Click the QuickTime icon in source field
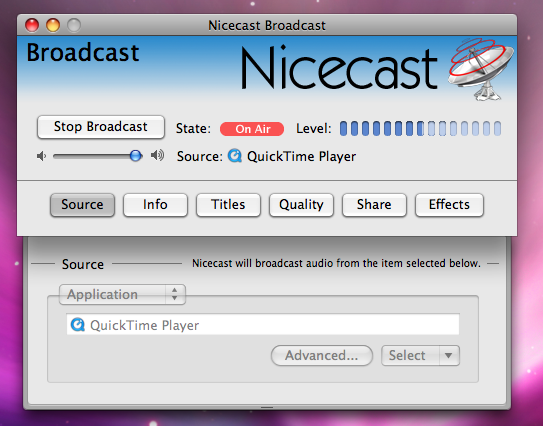This screenshot has height=426, width=543. (x=78, y=325)
